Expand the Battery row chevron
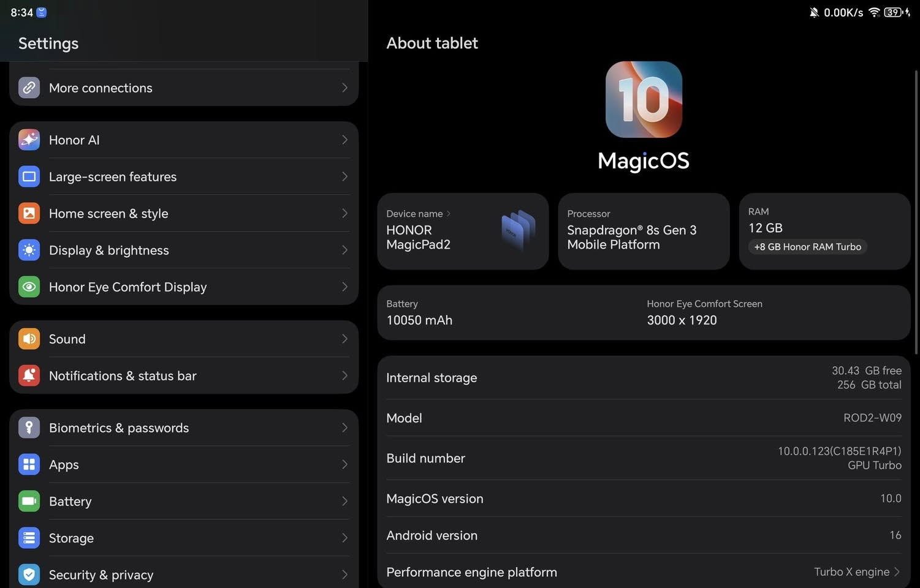The width and height of the screenshot is (920, 588). pos(344,501)
